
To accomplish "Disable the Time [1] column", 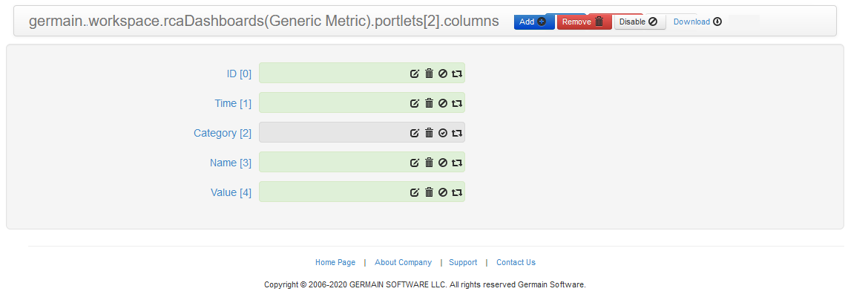I will 443,103.
